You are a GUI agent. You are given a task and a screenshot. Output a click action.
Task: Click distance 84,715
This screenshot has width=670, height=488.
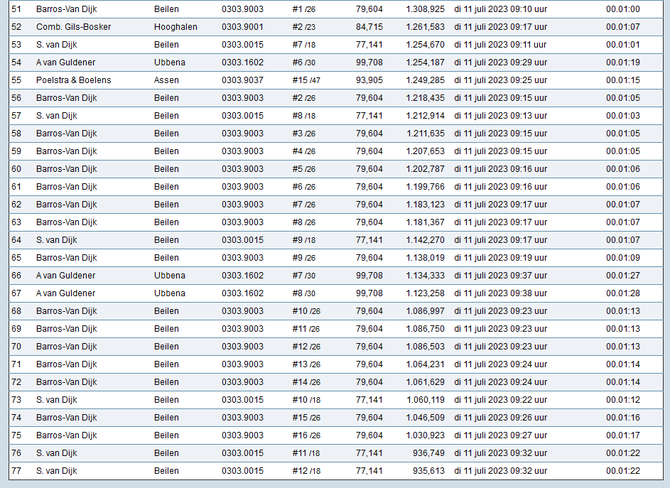[x=369, y=27]
